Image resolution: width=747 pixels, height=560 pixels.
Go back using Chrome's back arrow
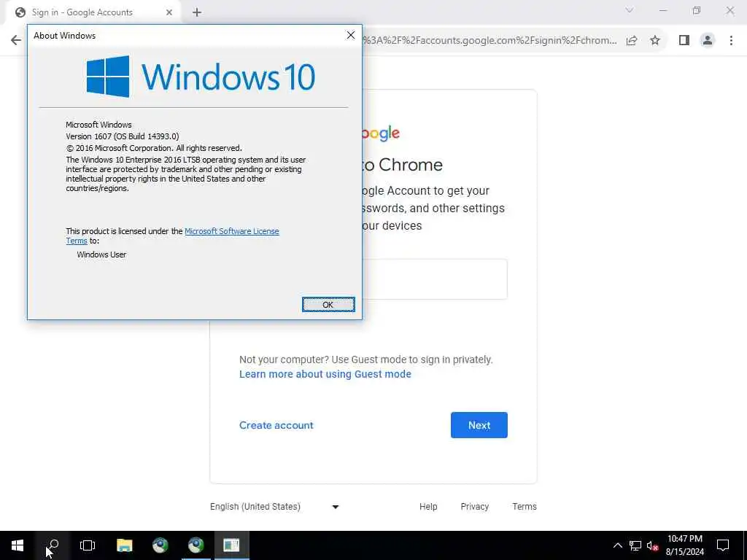16,40
